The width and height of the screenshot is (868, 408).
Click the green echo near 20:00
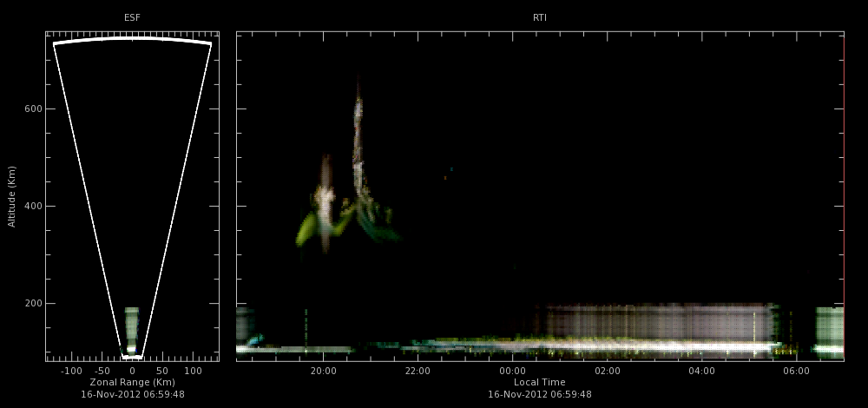(306, 230)
